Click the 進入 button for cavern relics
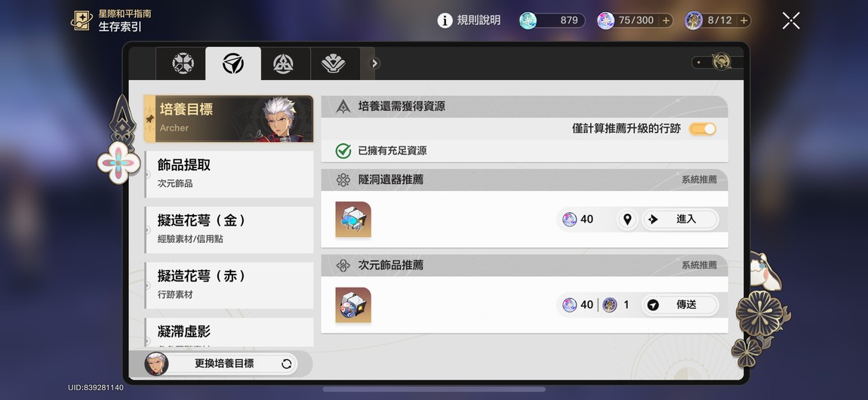The width and height of the screenshot is (868, 400). (680, 220)
